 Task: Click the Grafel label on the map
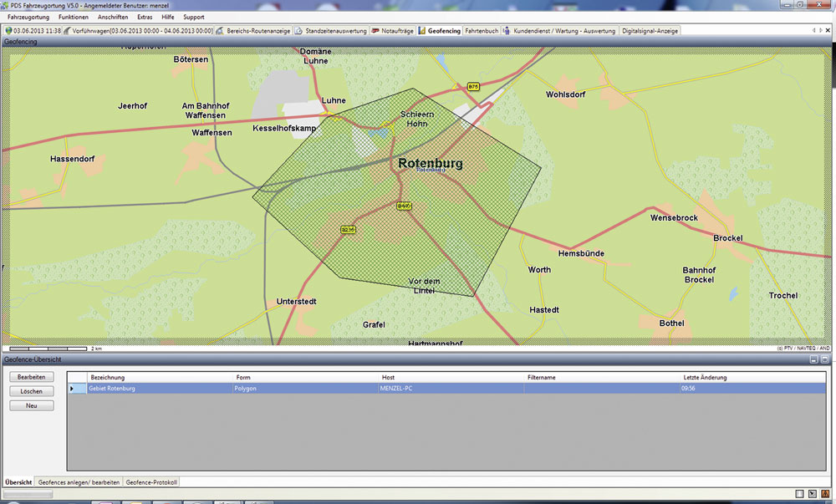[x=374, y=324]
